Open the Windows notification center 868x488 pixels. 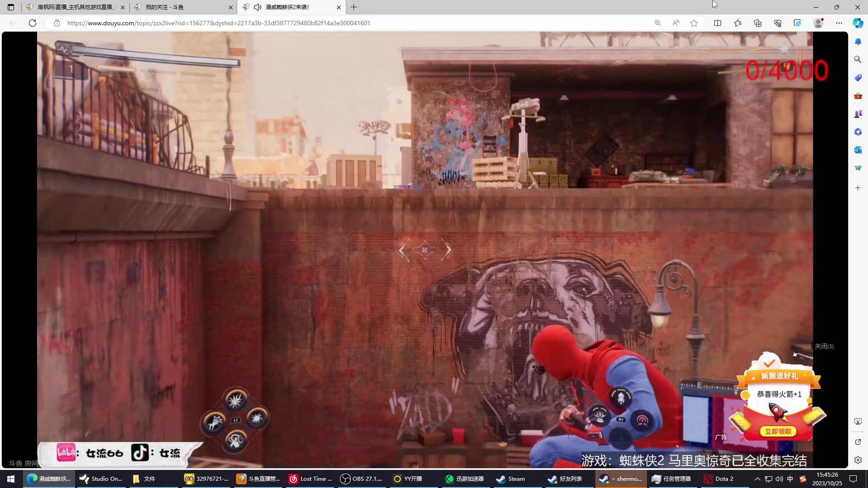click(x=854, y=479)
